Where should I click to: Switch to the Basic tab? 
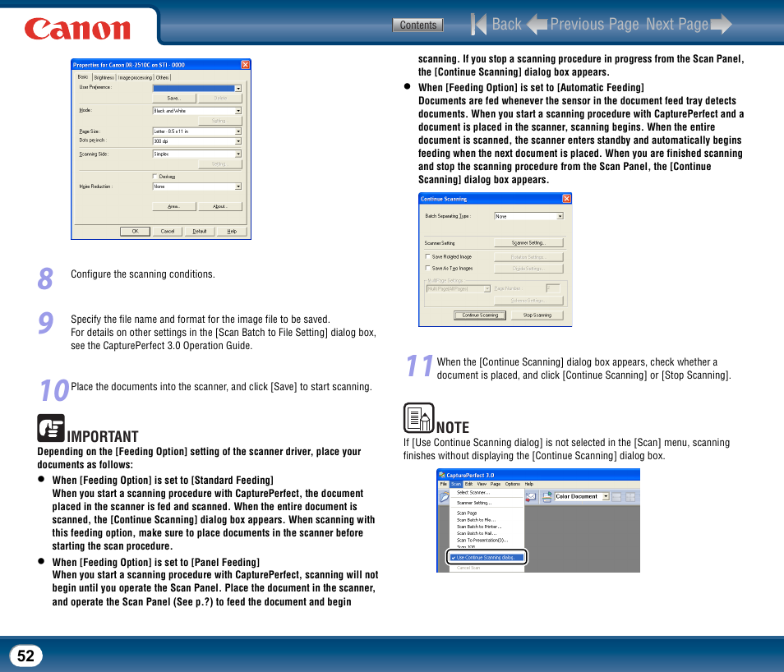(x=83, y=77)
